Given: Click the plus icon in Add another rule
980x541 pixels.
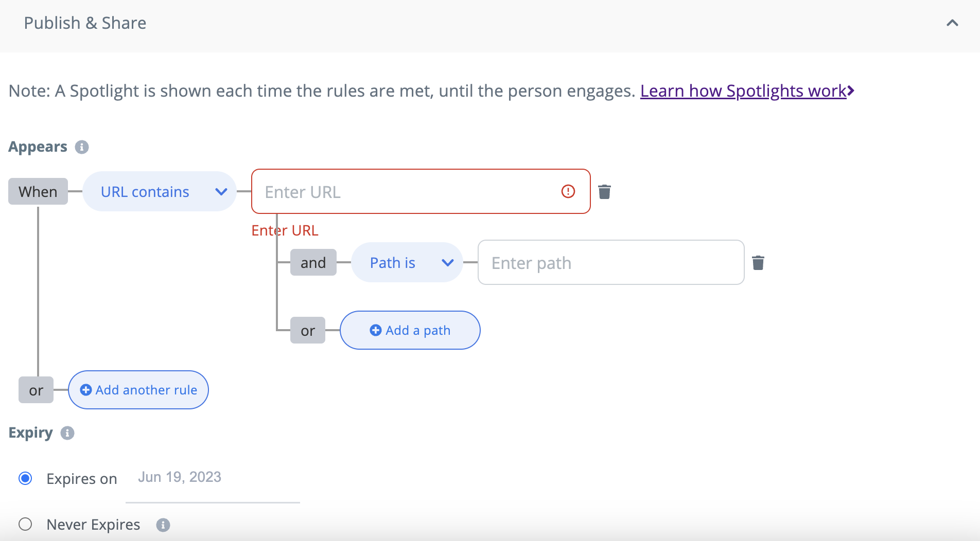Looking at the screenshot, I should [x=86, y=390].
